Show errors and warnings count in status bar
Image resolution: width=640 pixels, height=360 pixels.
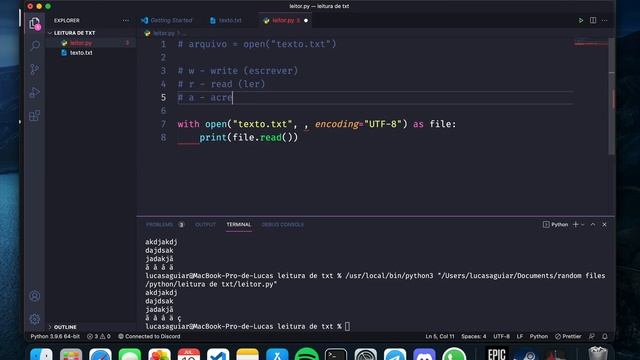coord(99,336)
